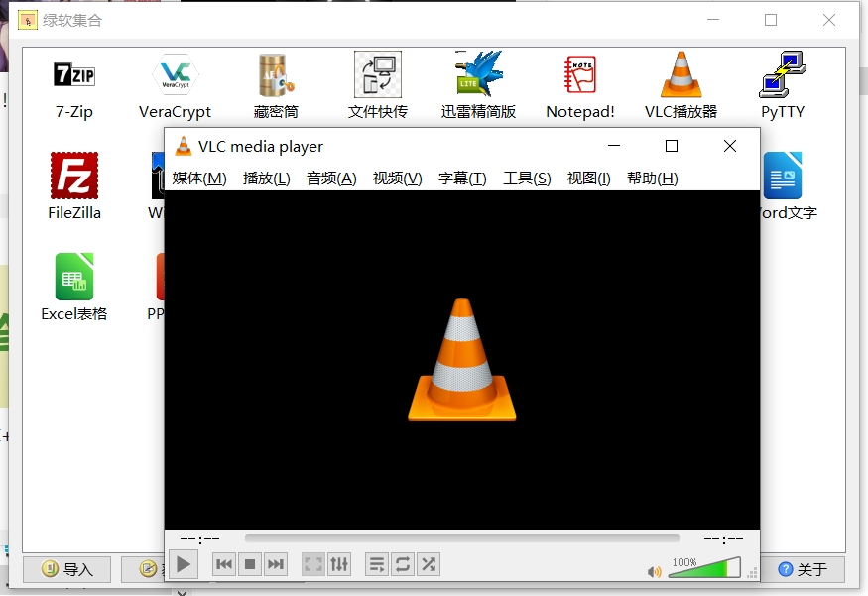Launch the 文件快传 file transfer icon
The width and height of the screenshot is (868, 596).
pos(378,74)
